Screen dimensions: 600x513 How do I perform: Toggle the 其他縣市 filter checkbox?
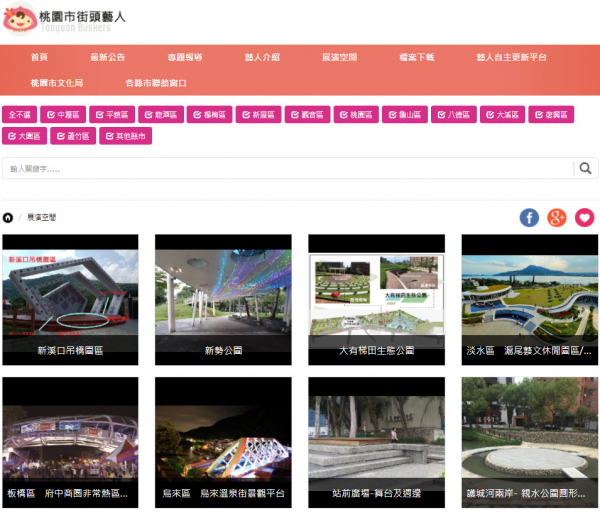125,136
